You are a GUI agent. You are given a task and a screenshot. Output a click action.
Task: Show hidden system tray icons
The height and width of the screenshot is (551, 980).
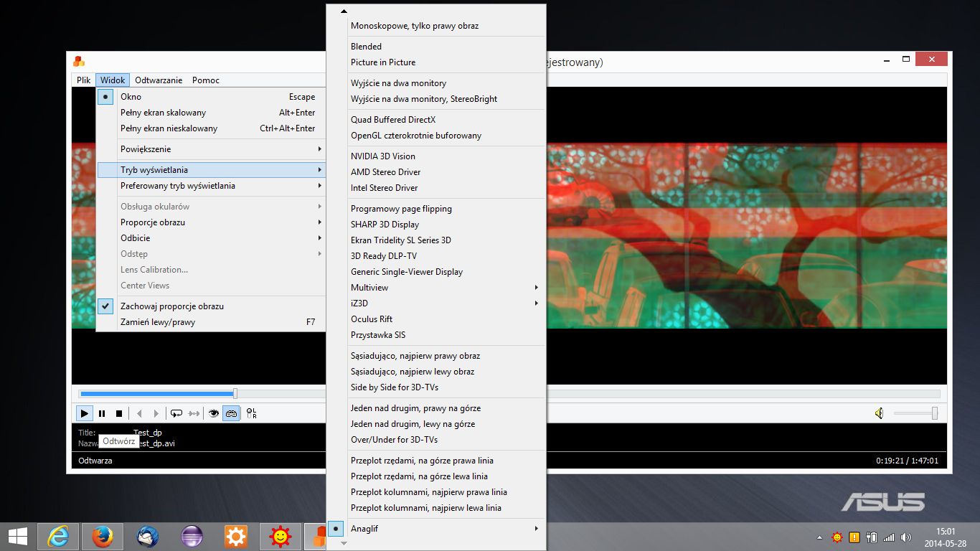(x=820, y=537)
